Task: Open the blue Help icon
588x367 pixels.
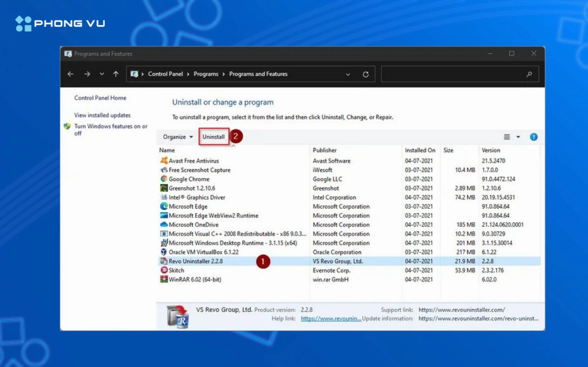Action: (x=533, y=137)
